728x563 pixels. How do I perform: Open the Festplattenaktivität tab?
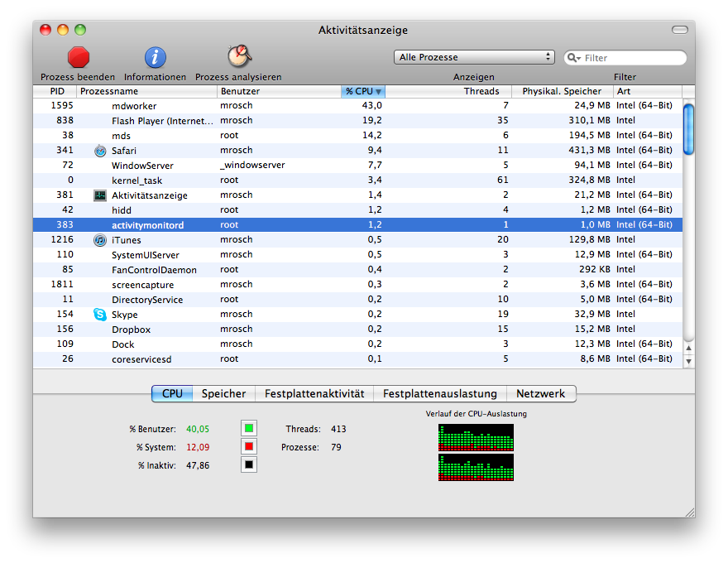click(314, 393)
